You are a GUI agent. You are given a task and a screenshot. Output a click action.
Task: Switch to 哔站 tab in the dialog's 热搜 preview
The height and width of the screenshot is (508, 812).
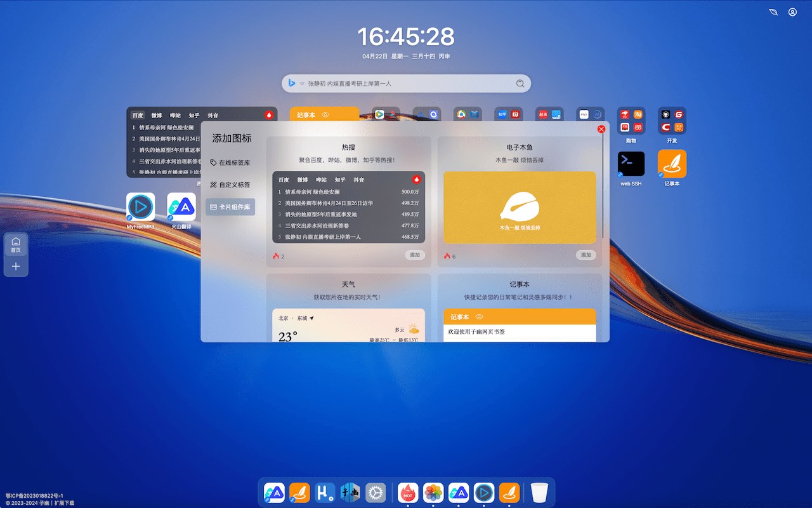[x=322, y=180]
